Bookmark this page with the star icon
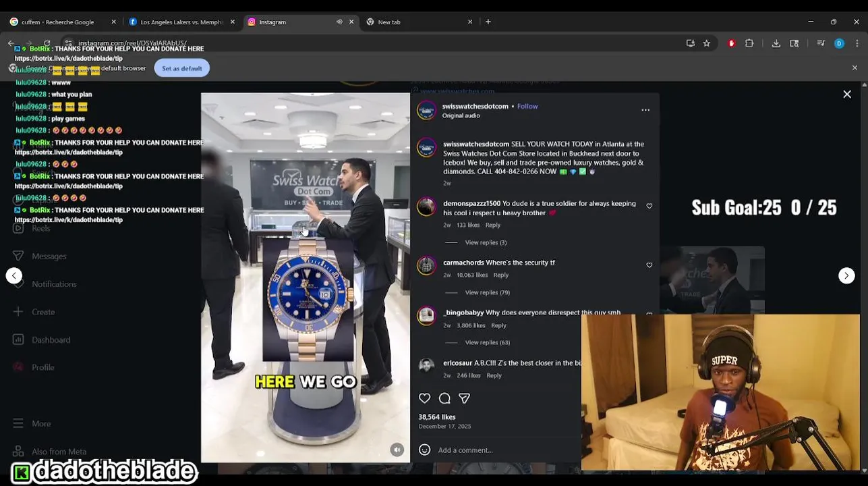The width and height of the screenshot is (868, 486). click(706, 43)
